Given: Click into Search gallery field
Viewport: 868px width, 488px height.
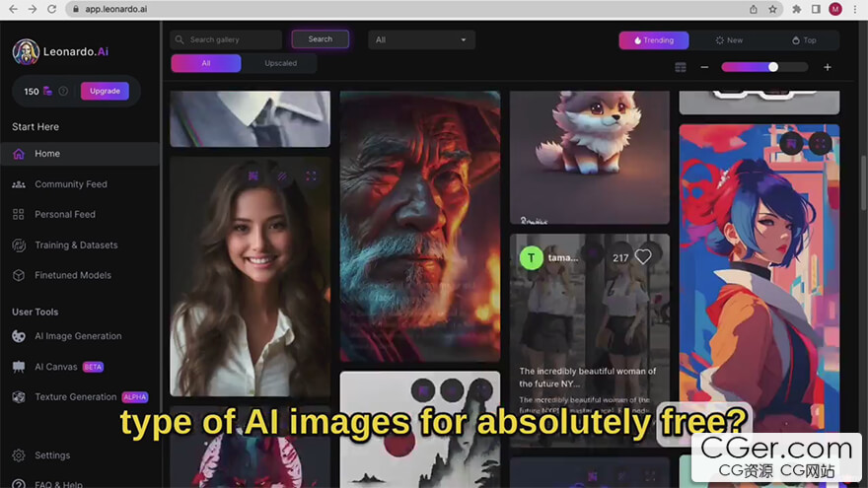Looking at the screenshot, I should point(226,39).
